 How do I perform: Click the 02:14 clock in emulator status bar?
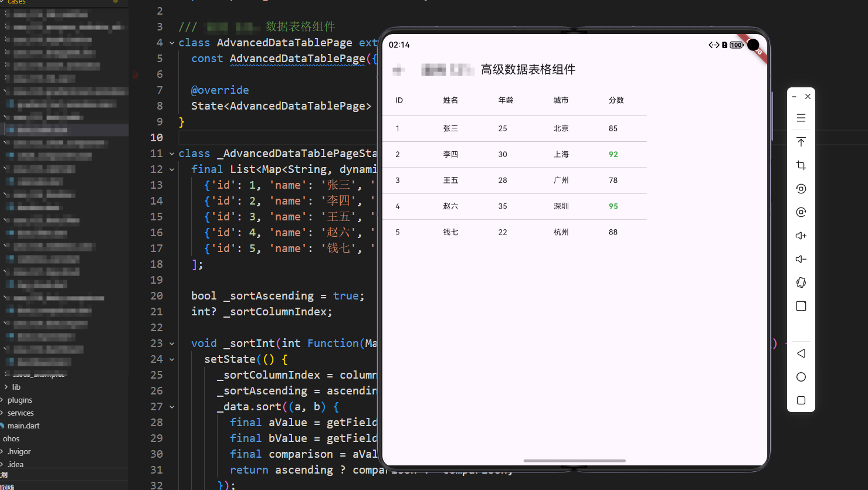(x=399, y=45)
